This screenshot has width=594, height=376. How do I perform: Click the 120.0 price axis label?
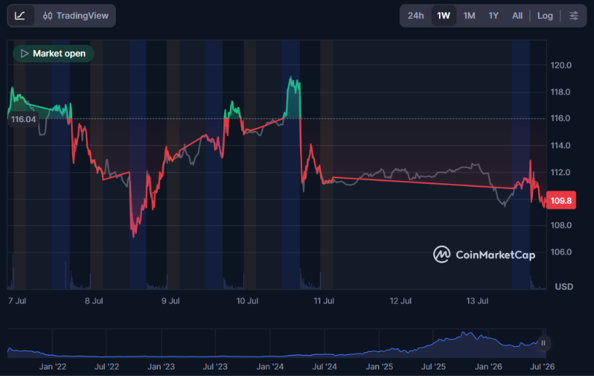[561, 66]
